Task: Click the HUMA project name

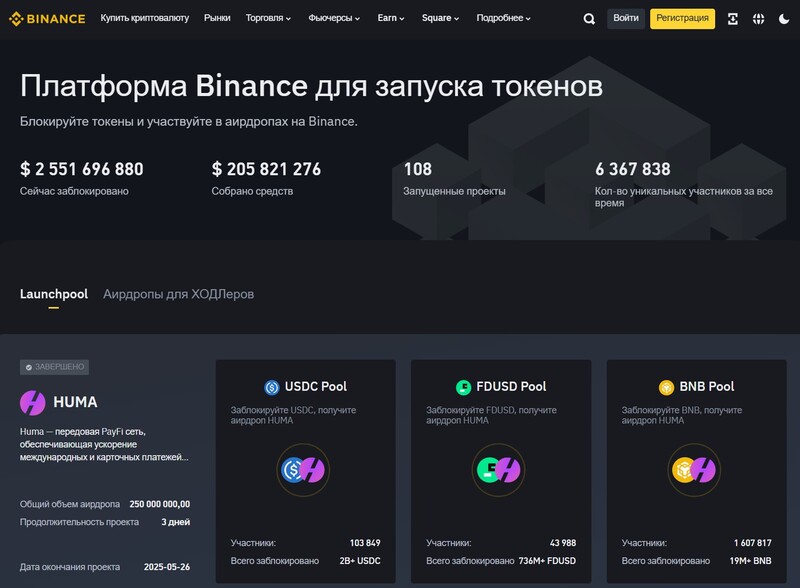Action: 75,403
